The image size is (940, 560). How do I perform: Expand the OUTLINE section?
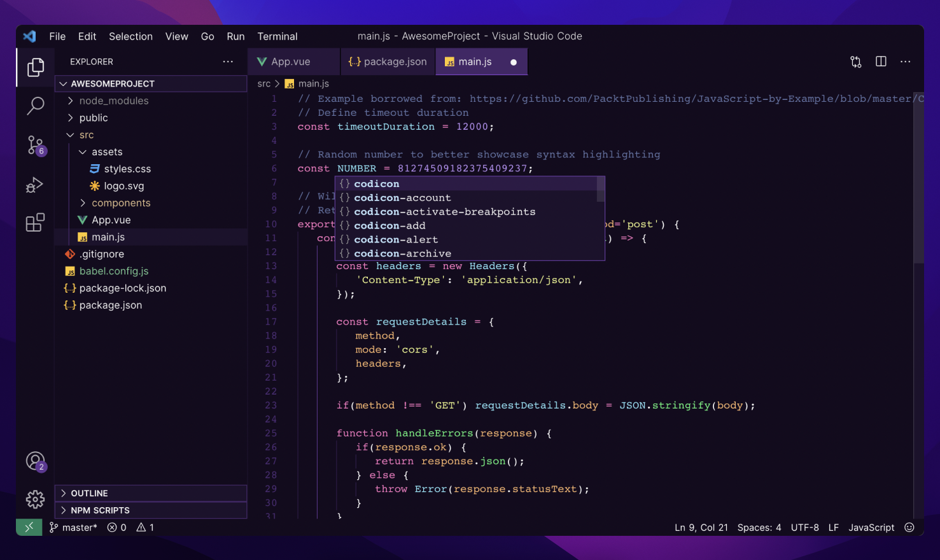click(x=151, y=493)
